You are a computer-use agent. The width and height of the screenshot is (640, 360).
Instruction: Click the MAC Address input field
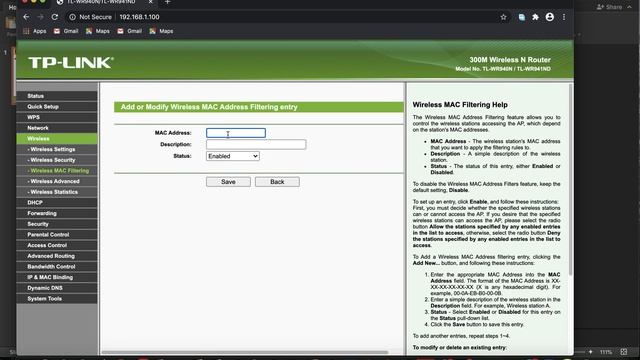(236, 133)
